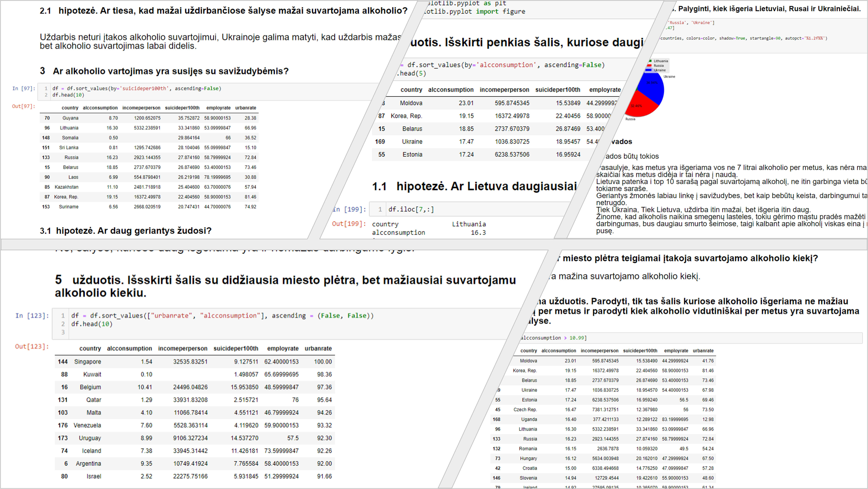This screenshot has height=489, width=868.
Task: Click the red Russia legend color swatch
Action: [x=649, y=66]
